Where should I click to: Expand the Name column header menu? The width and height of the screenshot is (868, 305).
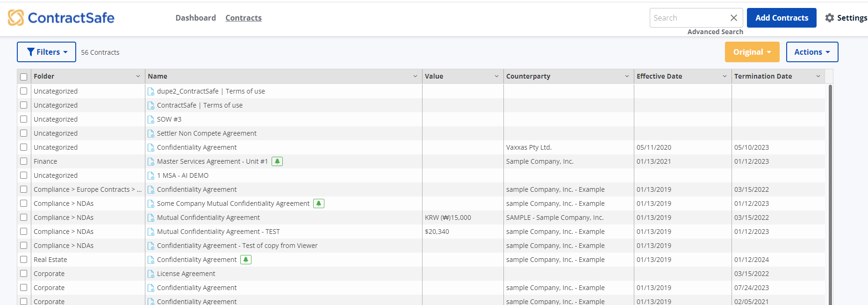click(415, 76)
